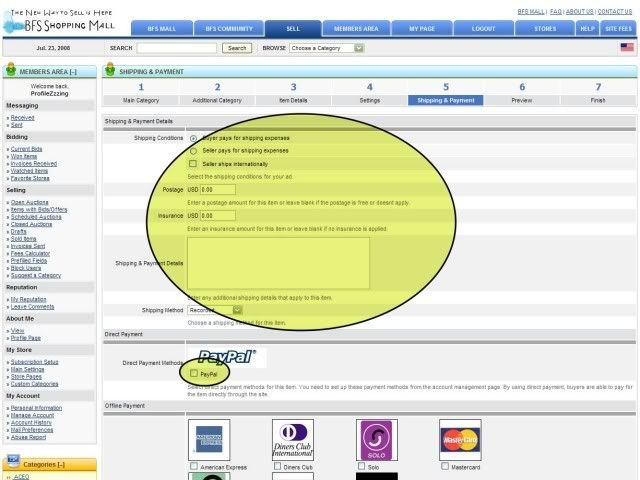This screenshot has width=640, height=480.
Task: Open the Open Auctions link
Action: click(x=30, y=202)
